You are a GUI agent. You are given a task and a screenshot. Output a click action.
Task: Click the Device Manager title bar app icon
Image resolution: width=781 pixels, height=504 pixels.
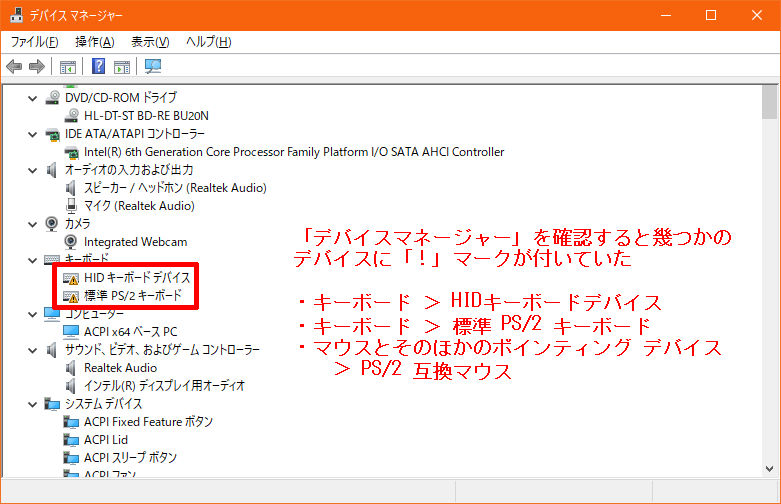point(16,15)
